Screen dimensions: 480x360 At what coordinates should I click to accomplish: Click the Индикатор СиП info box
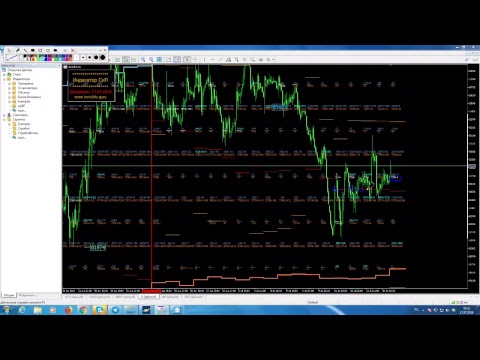point(91,85)
